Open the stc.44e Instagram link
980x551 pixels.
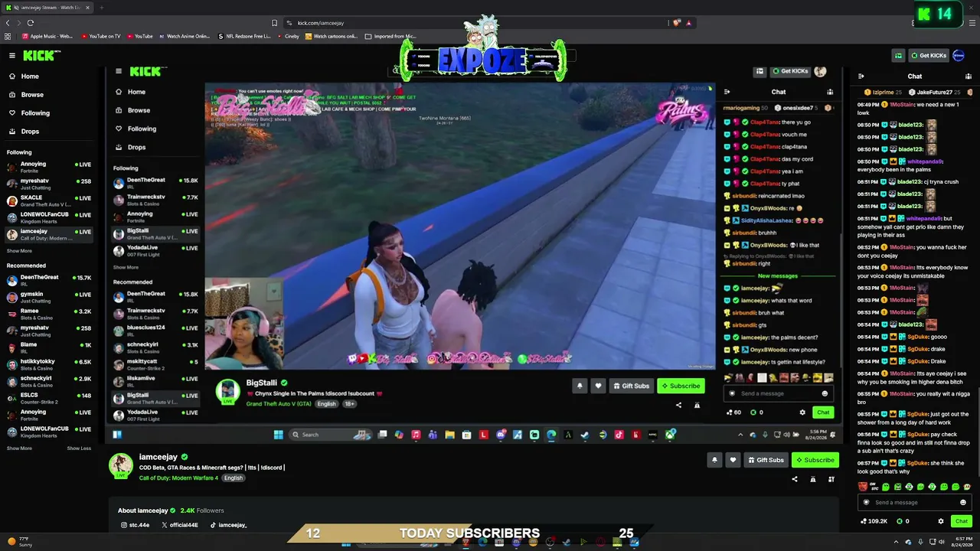(x=136, y=525)
